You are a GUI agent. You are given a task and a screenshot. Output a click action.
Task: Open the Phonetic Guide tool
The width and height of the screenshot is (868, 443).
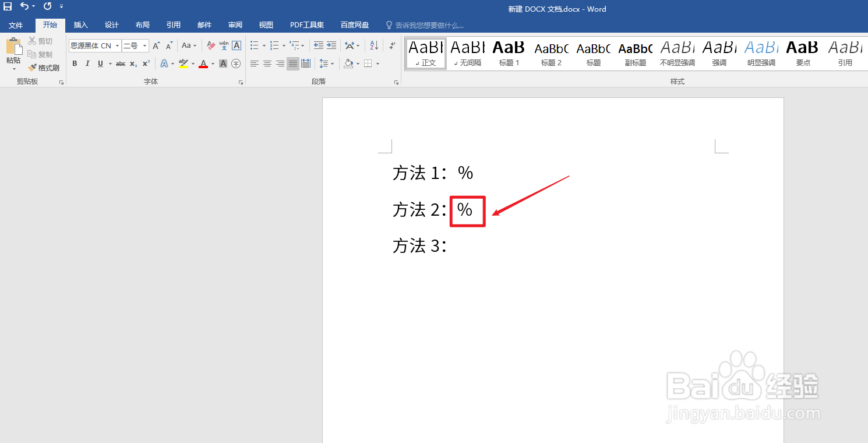tap(223, 45)
